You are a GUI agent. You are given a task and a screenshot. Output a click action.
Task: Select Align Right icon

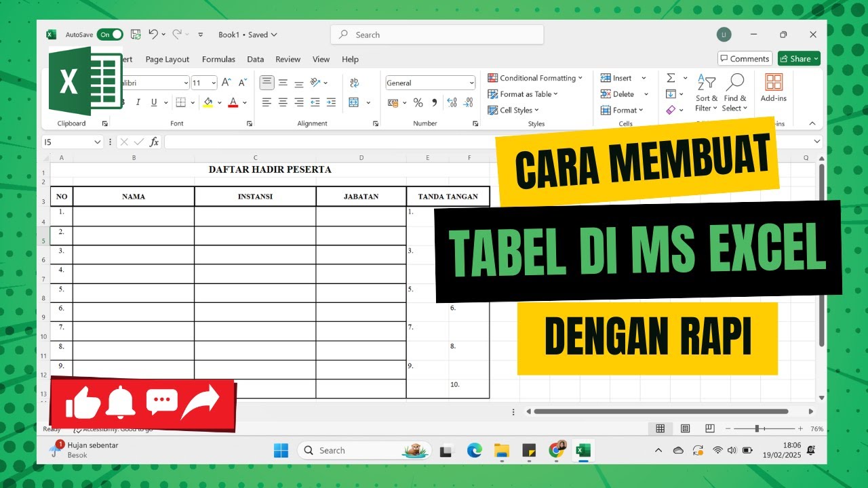(298, 102)
